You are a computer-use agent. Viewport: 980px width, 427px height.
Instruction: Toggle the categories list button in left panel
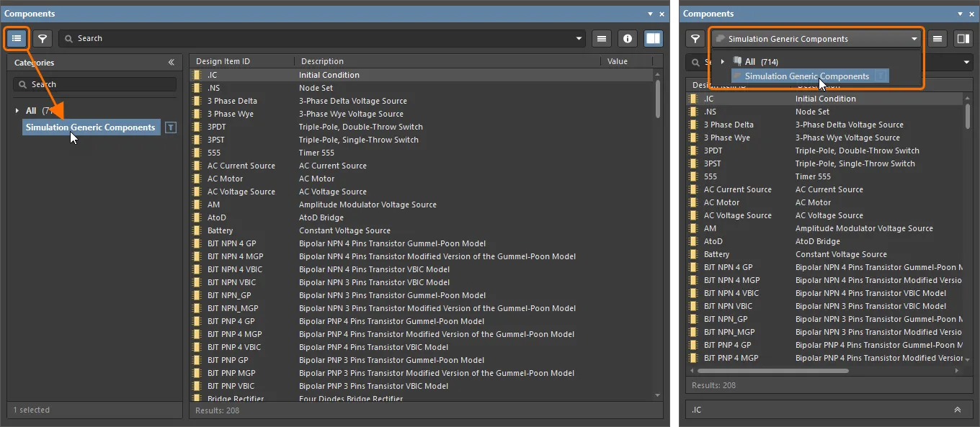click(17, 38)
